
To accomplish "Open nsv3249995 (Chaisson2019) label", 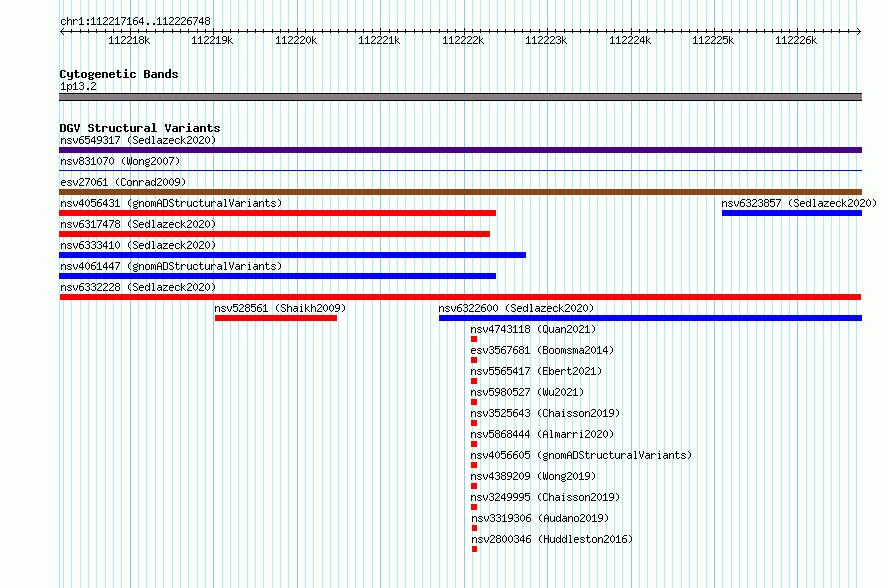I will click(x=545, y=497).
